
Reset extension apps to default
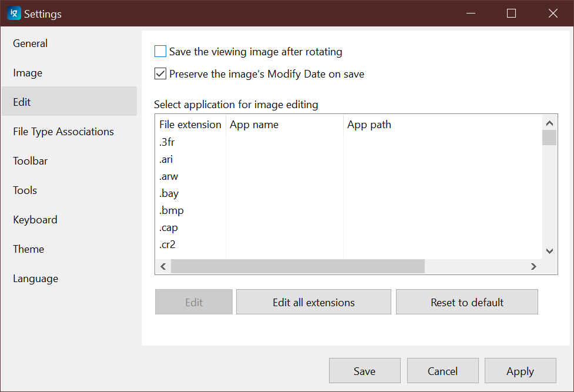pos(466,301)
